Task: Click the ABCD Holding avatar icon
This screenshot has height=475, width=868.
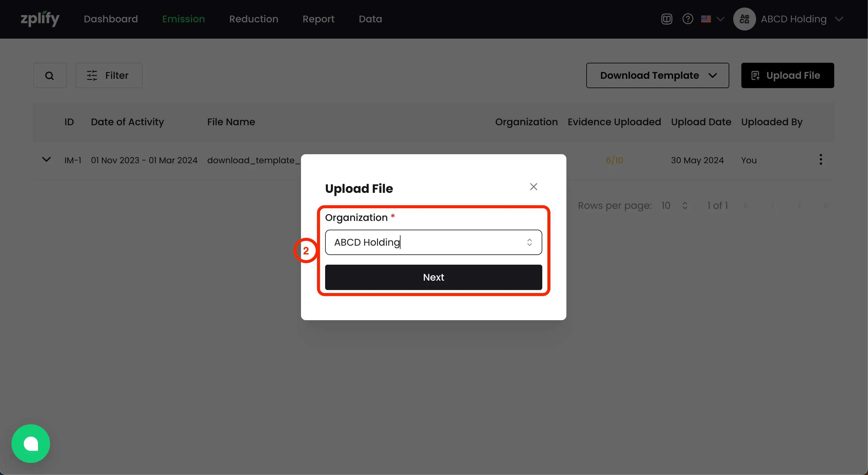Action: 744,19
